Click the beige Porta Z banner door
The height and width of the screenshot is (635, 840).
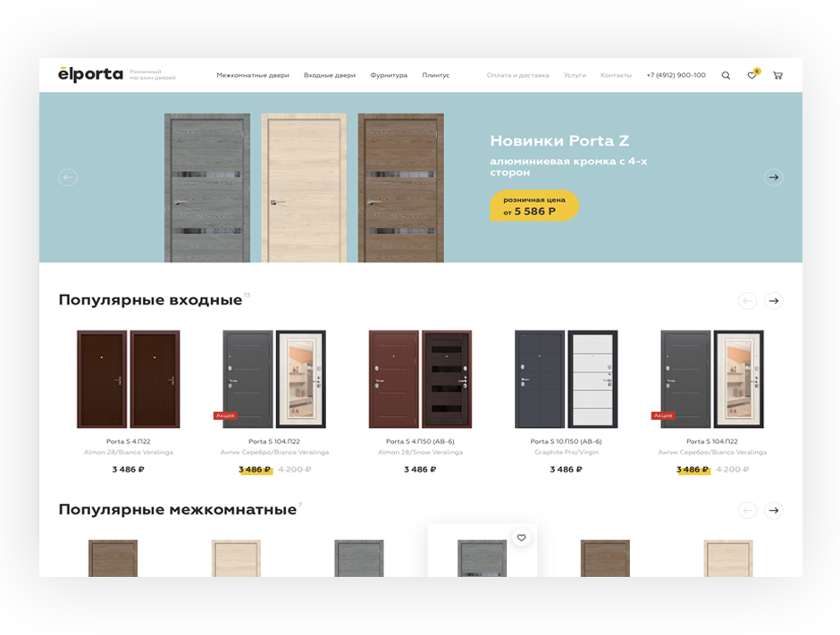point(304,188)
